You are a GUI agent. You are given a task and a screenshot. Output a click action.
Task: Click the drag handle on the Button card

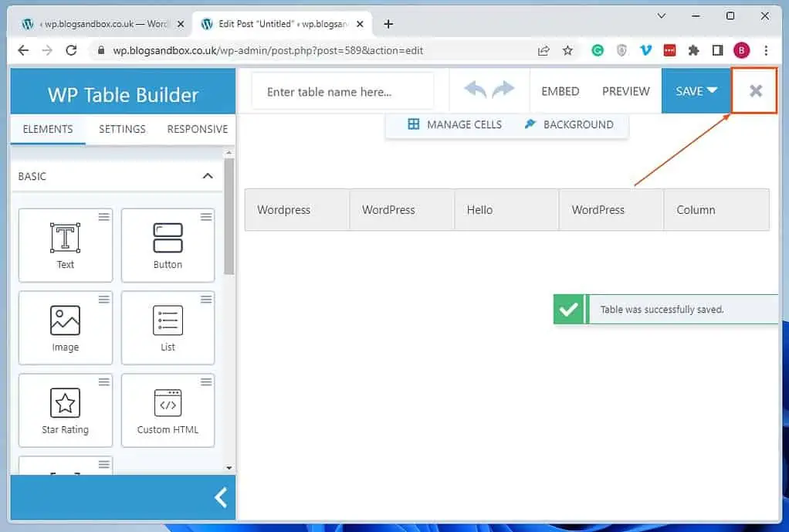[206, 217]
